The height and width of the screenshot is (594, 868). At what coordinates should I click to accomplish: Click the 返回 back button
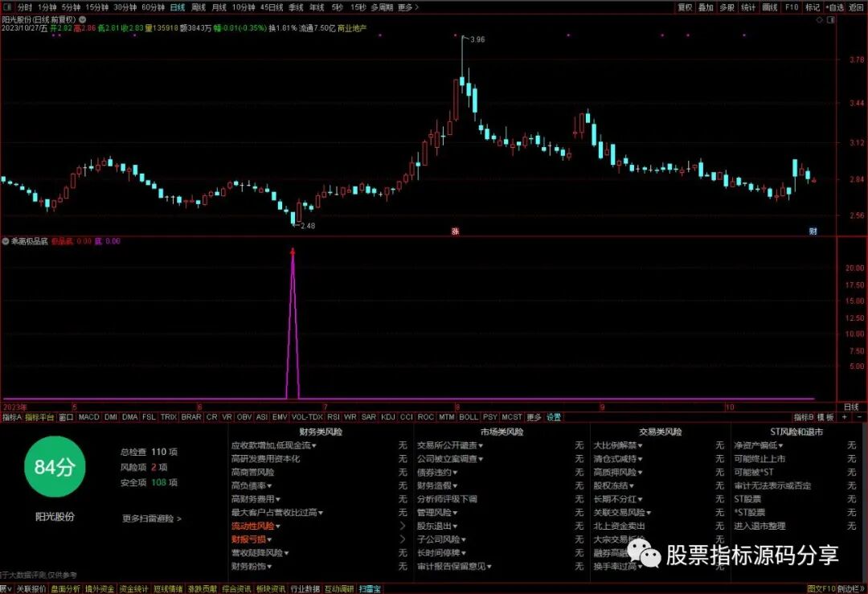(x=856, y=7)
